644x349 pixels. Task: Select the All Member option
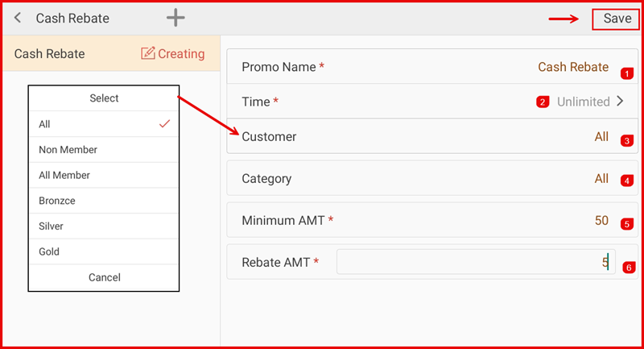pyautogui.click(x=64, y=175)
